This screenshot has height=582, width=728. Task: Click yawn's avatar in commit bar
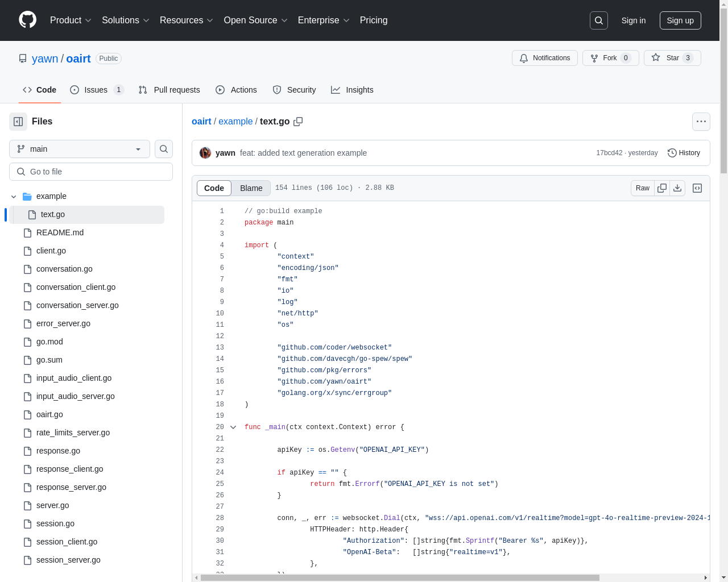[x=205, y=153]
